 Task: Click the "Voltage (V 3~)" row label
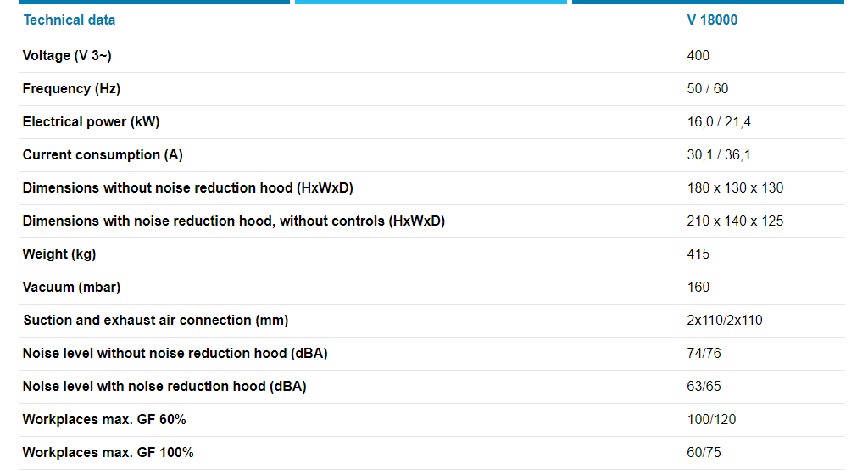67,55
